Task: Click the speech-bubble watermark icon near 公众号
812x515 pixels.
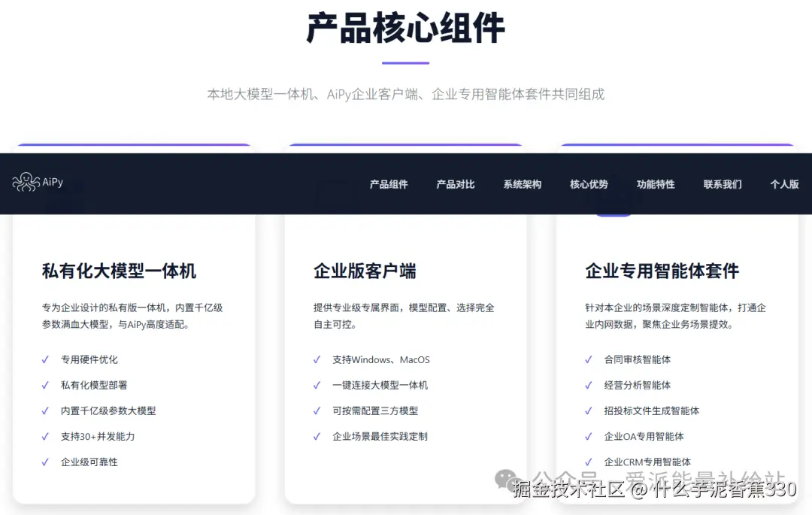Action: pos(504,479)
